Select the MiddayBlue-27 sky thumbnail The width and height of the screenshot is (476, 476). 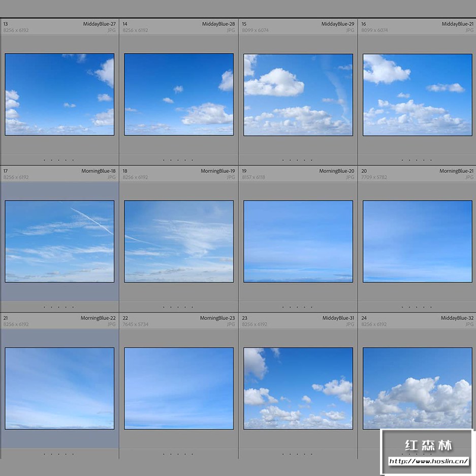point(59,94)
